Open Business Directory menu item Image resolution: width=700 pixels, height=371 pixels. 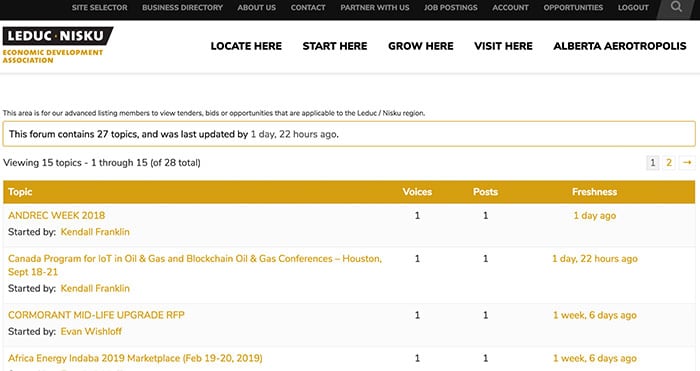(x=182, y=8)
